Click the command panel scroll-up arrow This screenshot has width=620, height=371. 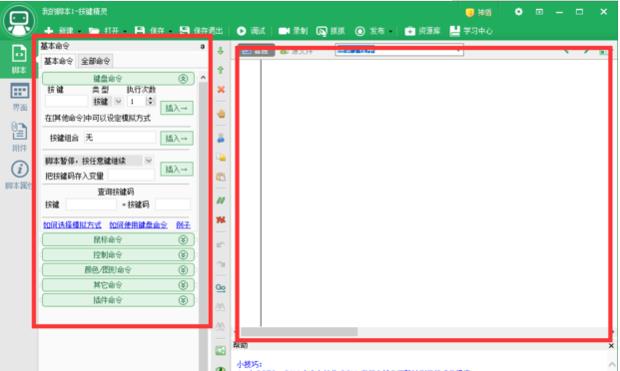coord(203,77)
